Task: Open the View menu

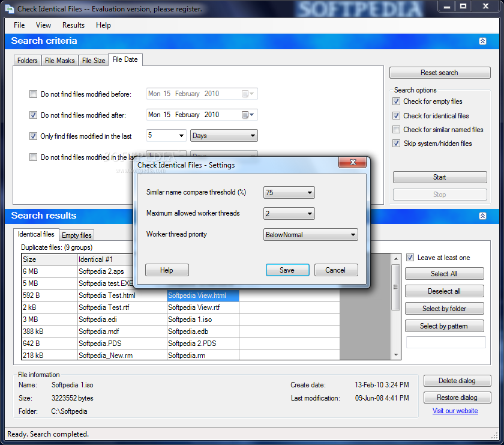Action: [43, 25]
